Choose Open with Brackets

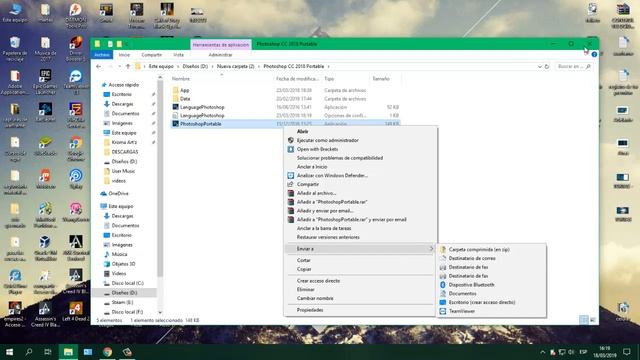coord(318,149)
